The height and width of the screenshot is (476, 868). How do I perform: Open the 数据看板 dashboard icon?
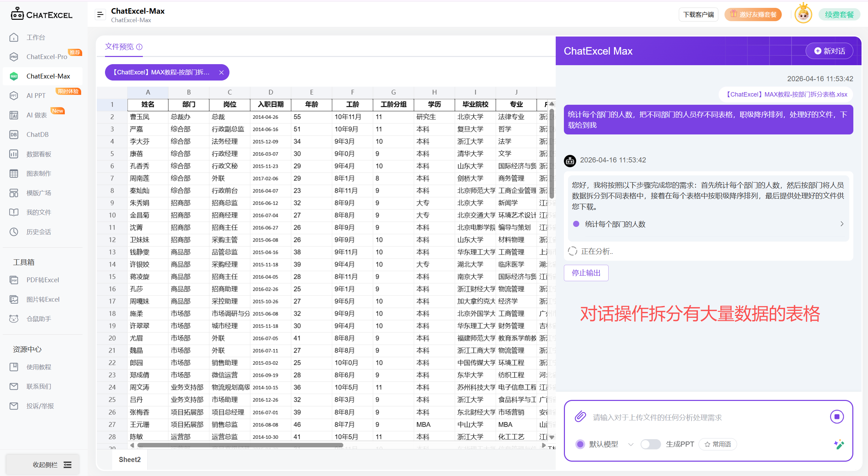[x=14, y=154]
